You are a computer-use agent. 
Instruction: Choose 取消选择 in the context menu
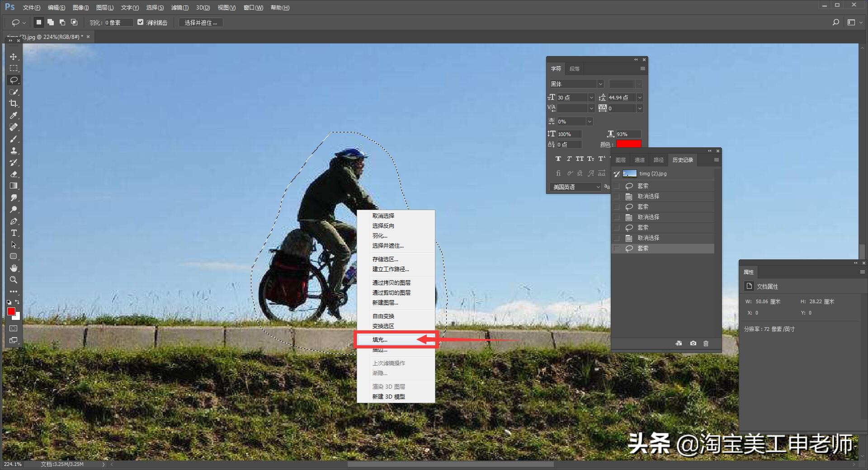pyautogui.click(x=383, y=216)
